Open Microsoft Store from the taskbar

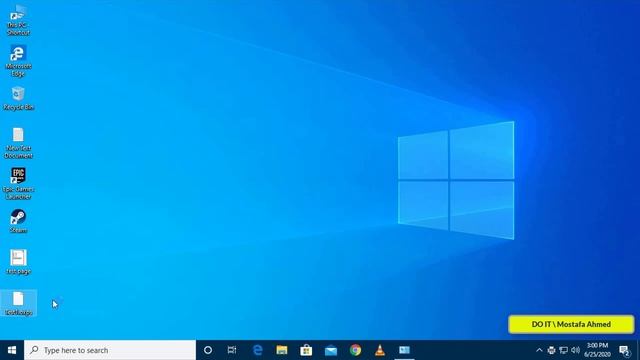[306, 350]
